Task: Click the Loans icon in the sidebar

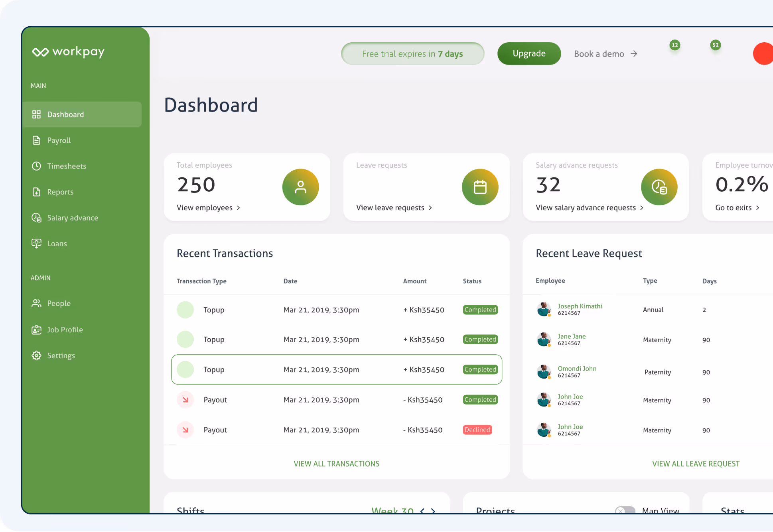Action: point(36,243)
